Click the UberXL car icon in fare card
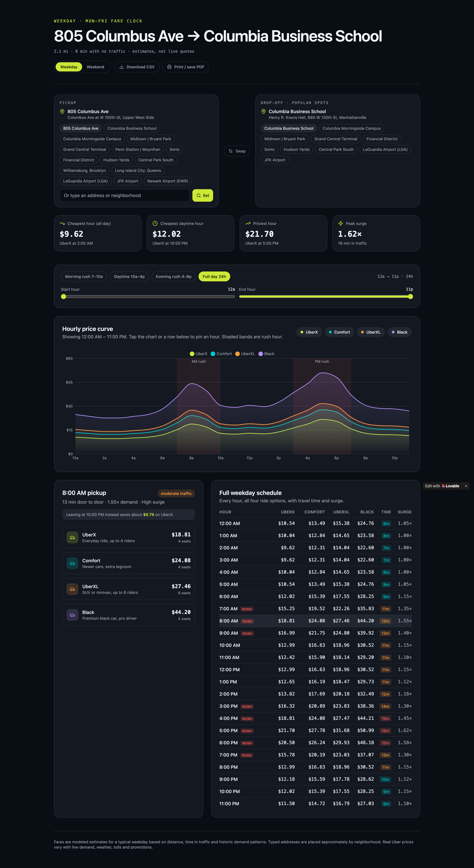 72,589
